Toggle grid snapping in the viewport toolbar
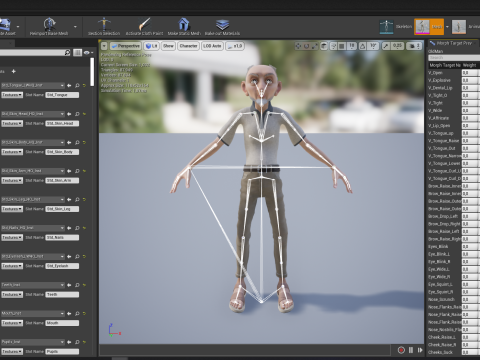The image size is (480, 360). point(341,46)
